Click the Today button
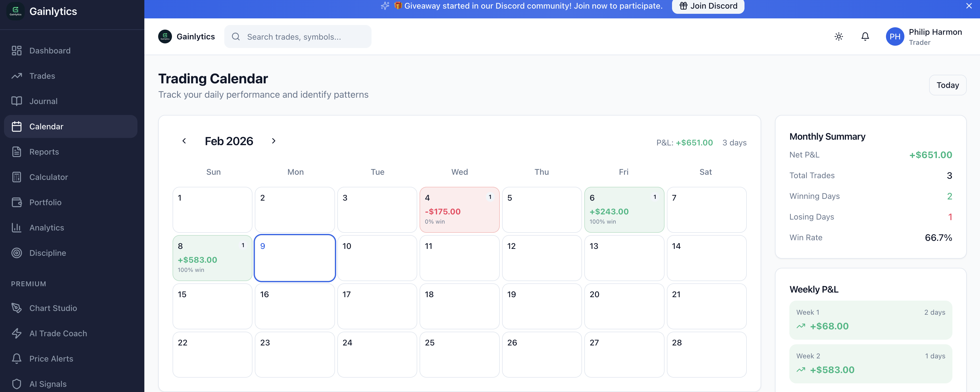Viewport: 980px width, 392px height. click(947, 85)
